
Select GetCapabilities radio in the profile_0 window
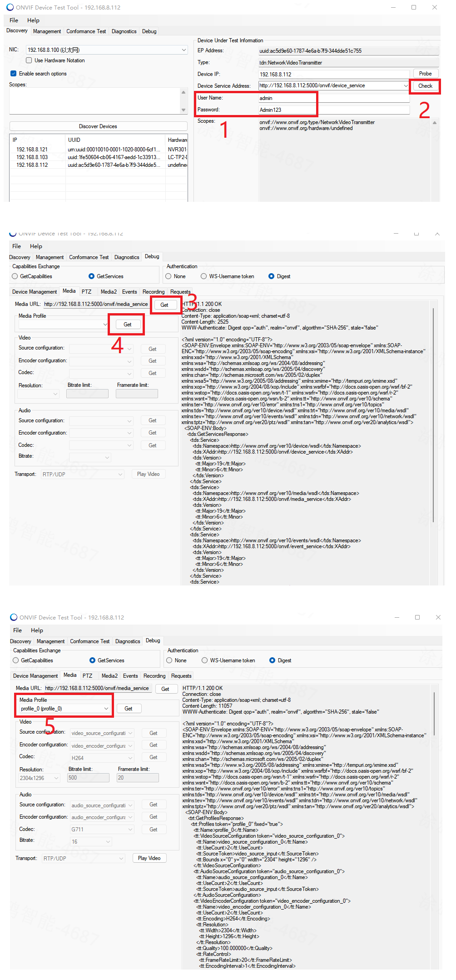[x=16, y=660]
